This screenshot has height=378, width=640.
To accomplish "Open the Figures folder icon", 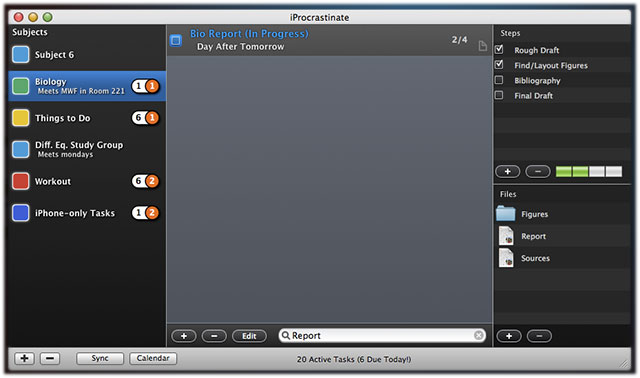I will pos(506,213).
